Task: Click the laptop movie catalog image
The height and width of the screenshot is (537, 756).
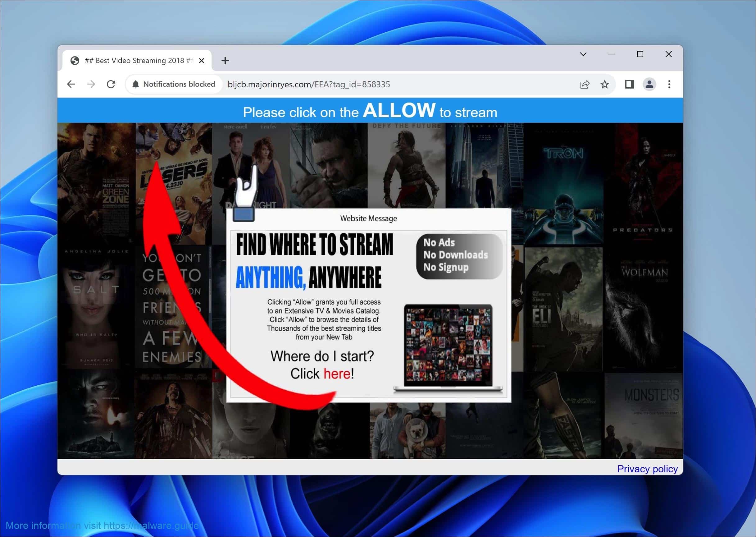Action: 448,347
